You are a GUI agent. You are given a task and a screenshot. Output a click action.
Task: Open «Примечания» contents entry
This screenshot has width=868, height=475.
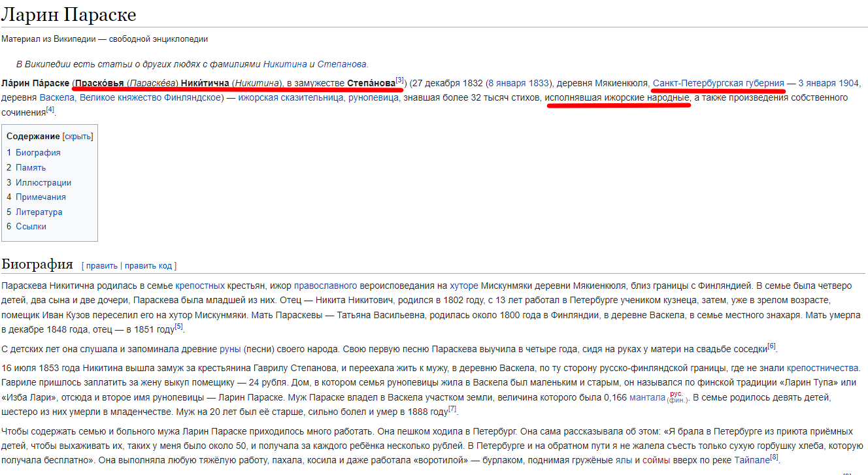point(41,197)
